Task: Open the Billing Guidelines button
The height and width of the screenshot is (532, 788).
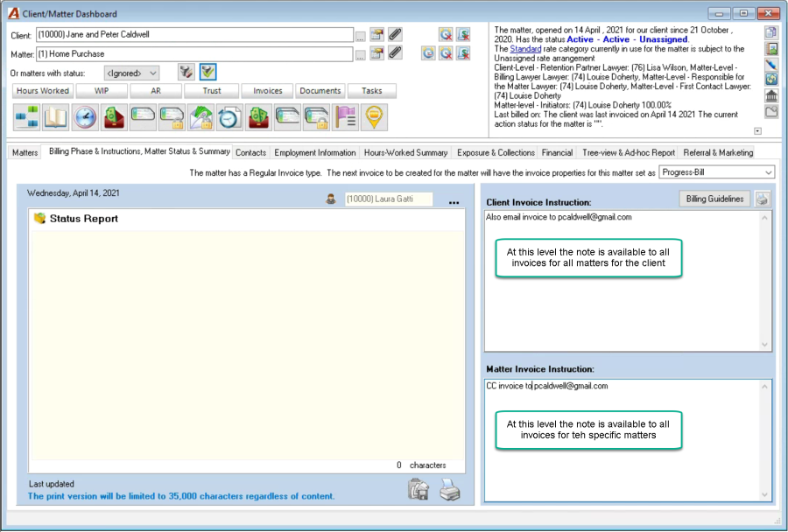Action: tap(714, 199)
